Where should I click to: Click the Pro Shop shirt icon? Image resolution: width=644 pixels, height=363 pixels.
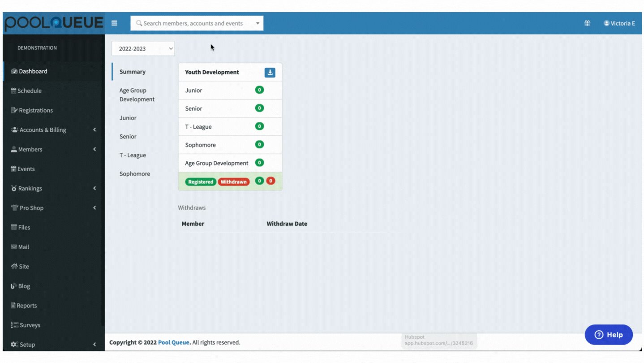14,208
